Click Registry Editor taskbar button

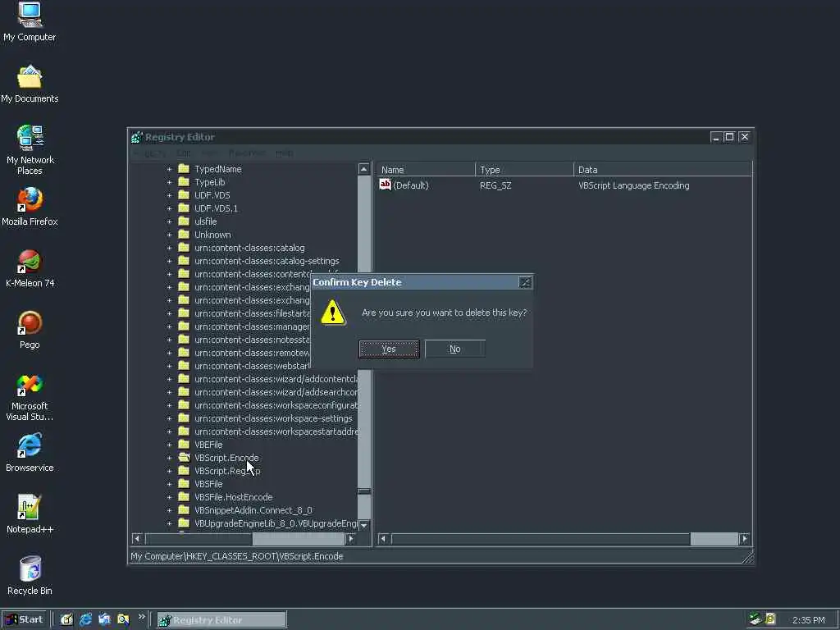[221, 620]
